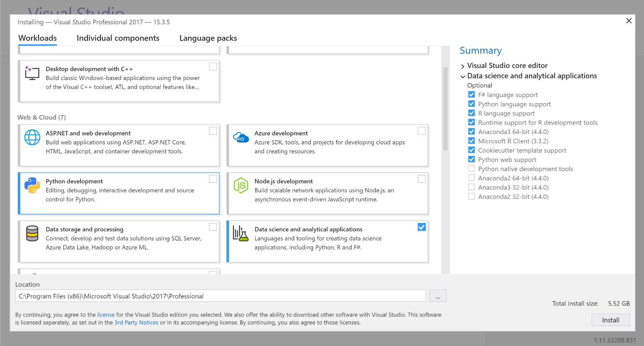The image size is (644, 346).
Task: Open the 3rd Party Notices link
Action: 136,322
